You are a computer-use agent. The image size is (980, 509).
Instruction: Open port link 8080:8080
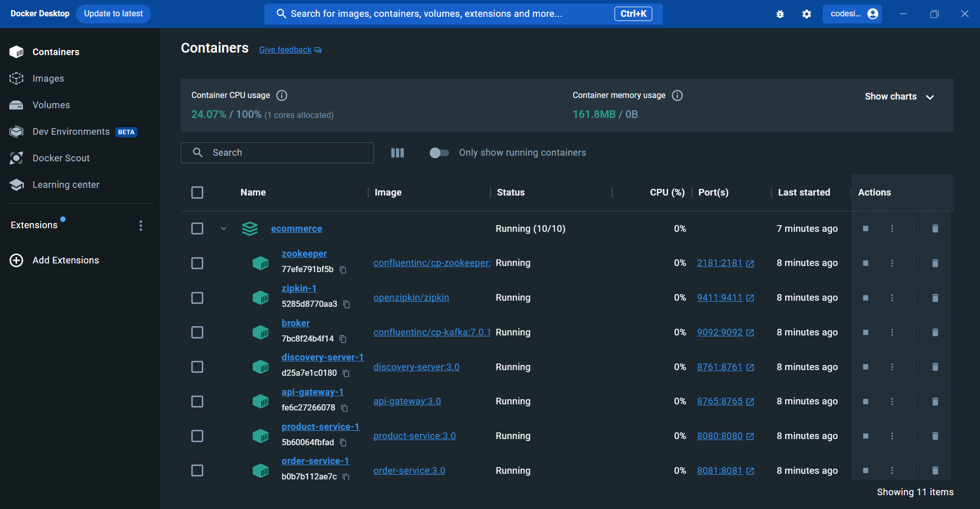click(x=720, y=436)
